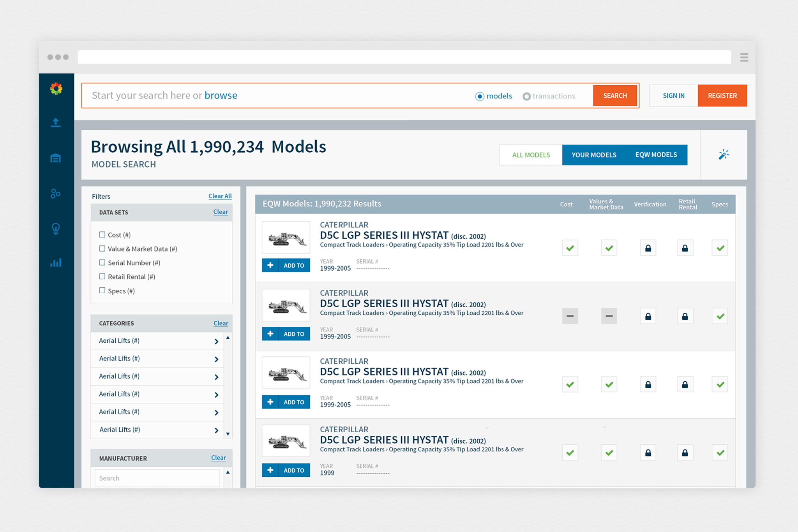The height and width of the screenshot is (532, 798).
Task: Click the colorful gear logo icon
Action: (56, 89)
